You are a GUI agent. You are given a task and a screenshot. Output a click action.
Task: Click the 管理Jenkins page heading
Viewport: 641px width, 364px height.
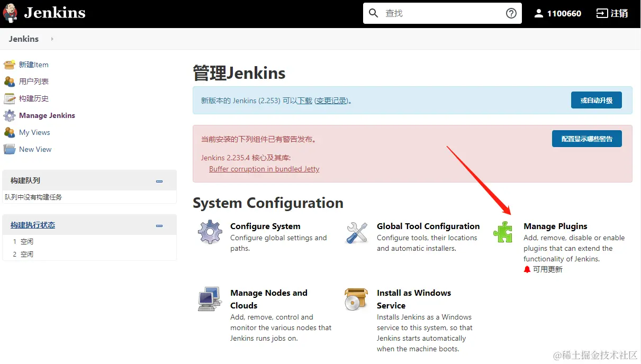(x=239, y=73)
